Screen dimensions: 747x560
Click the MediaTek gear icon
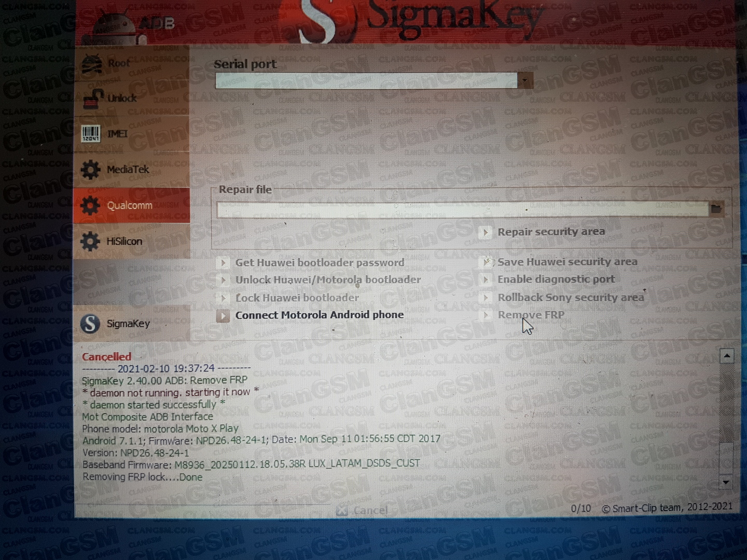point(91,170)
